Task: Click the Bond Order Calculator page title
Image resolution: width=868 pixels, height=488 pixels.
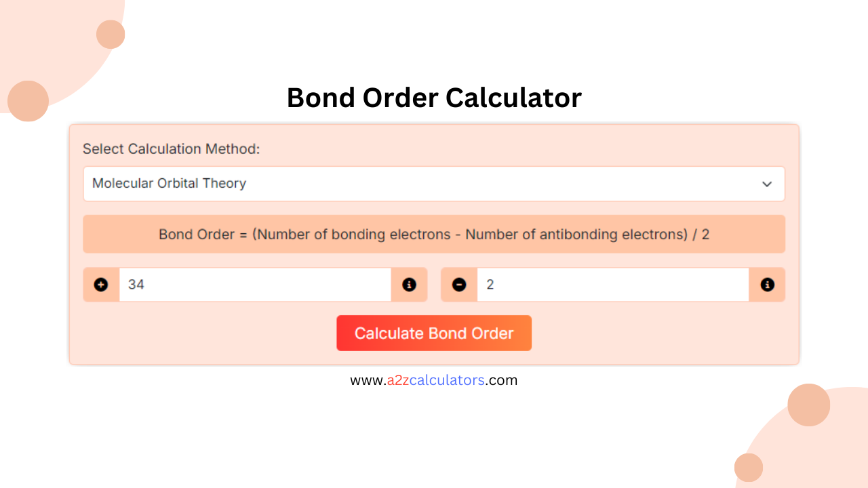Action: [434, 98]
